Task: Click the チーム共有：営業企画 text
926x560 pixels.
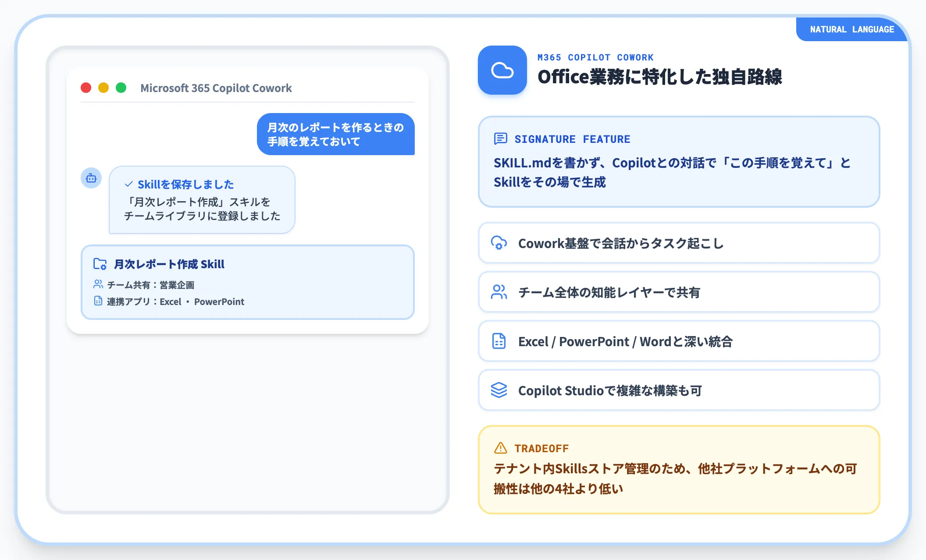Action: point(150,285)
